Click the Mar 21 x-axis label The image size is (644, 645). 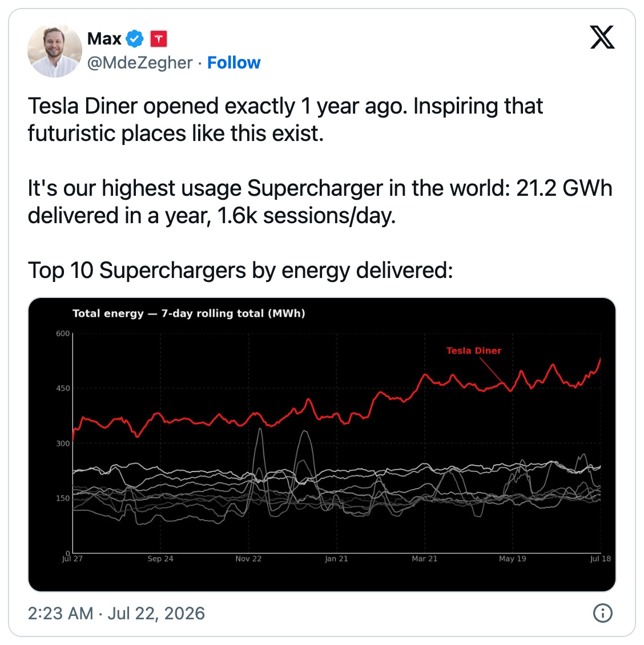point(424,559)
